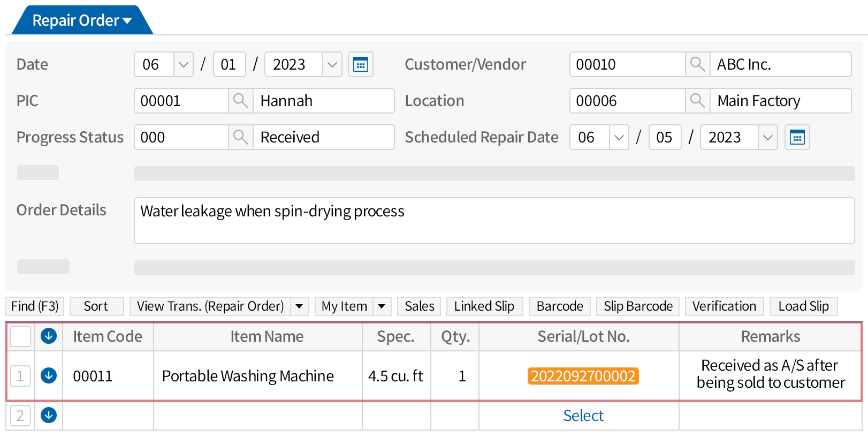Screen dimensions: 868x436
Task: Expand the Date month dropdown
Action: pyautogui.click(x=183, y=65)
